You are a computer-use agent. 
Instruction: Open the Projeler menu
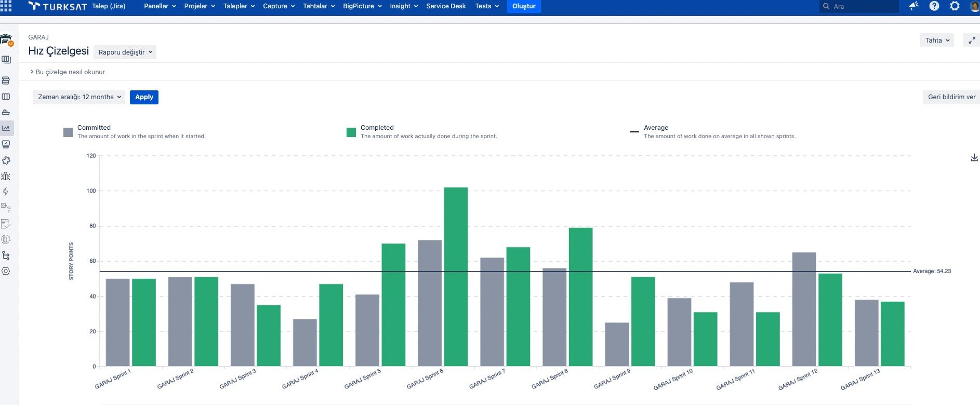pos(200,6)
